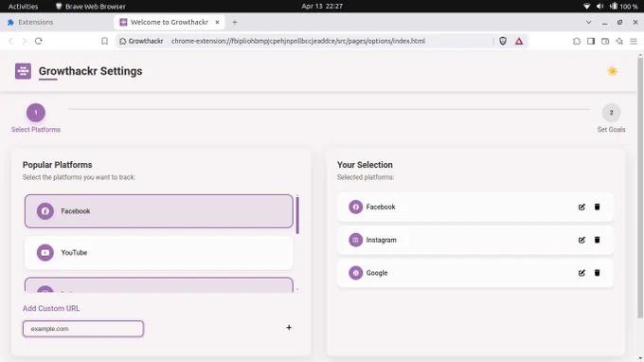This screenshot has height=362, width=644.
Task: Delete Facebook from Your Selection
Action: click(598, 207)
